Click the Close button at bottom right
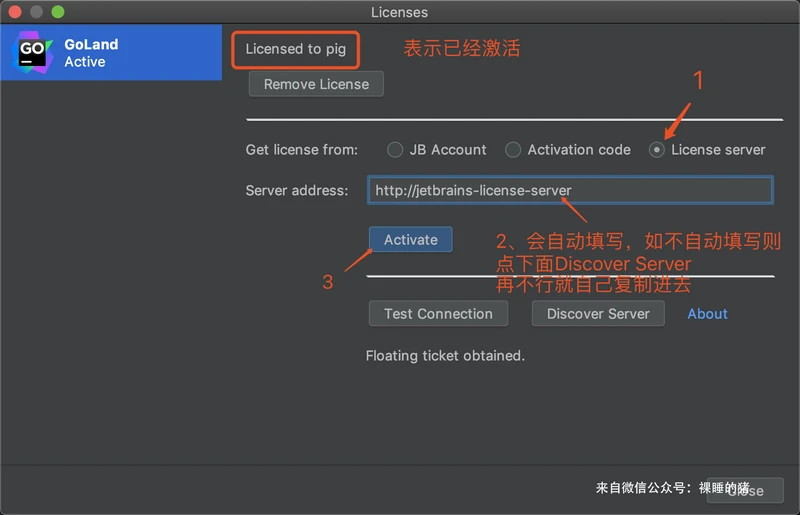The image size is (800, 515). click(x=745, y=490)
